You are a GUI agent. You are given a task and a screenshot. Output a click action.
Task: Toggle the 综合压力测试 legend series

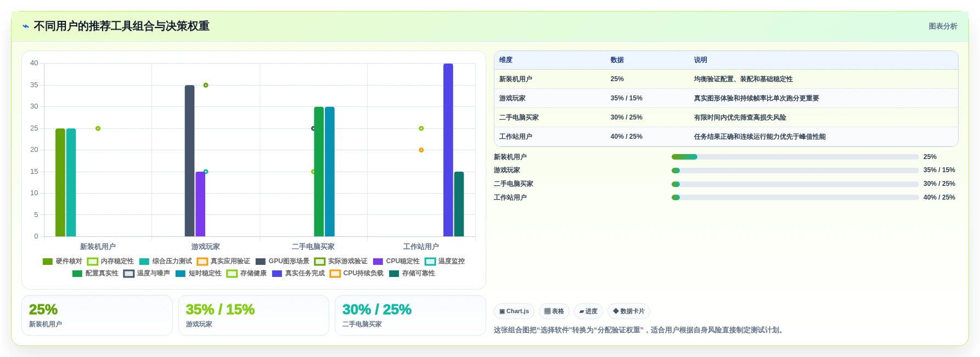coord(166,262)
